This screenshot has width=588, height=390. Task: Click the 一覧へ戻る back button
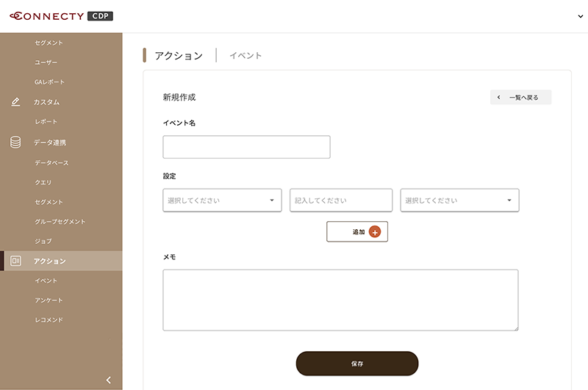(x=521, y=98)
